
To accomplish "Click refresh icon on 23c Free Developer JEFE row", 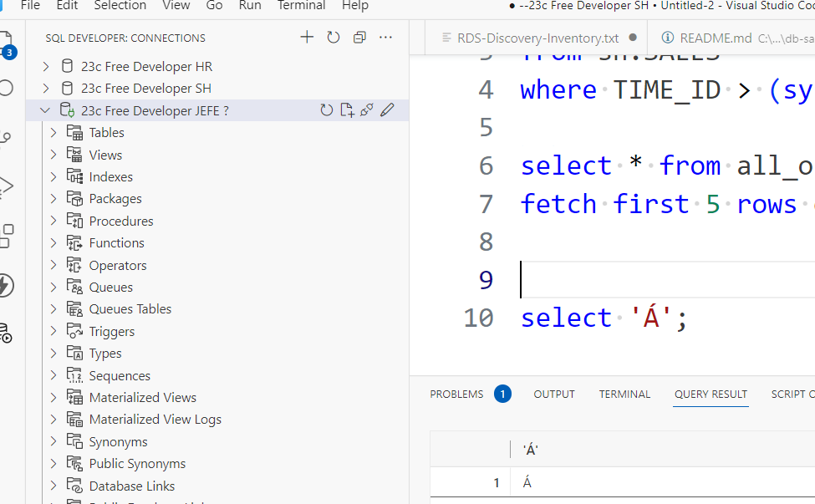I will (x=327, y=110).
